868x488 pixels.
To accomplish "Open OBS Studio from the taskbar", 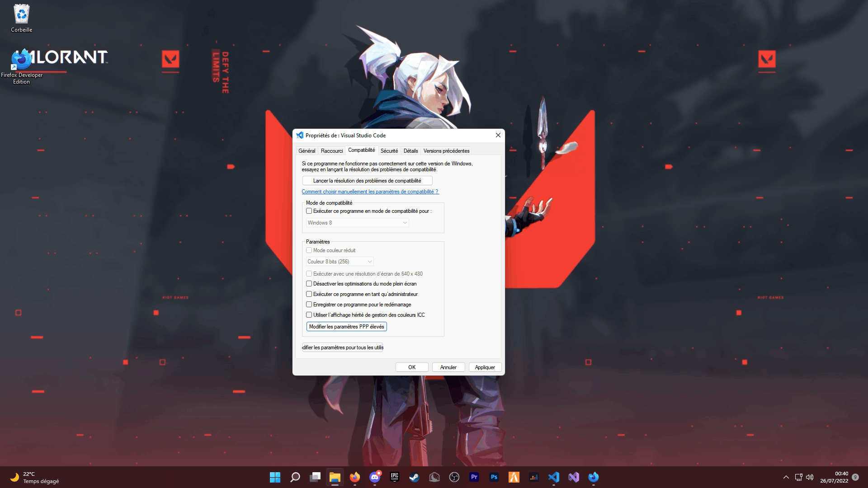I will 454,477.
